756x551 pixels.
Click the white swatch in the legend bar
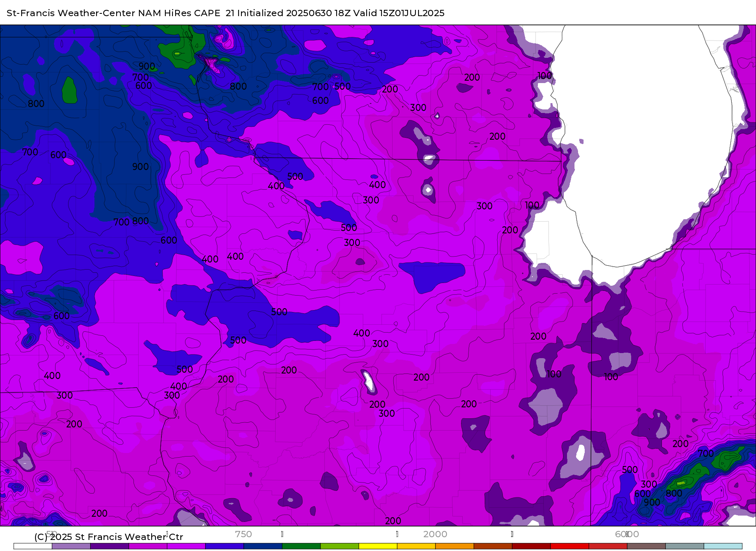tap(33, 546)
